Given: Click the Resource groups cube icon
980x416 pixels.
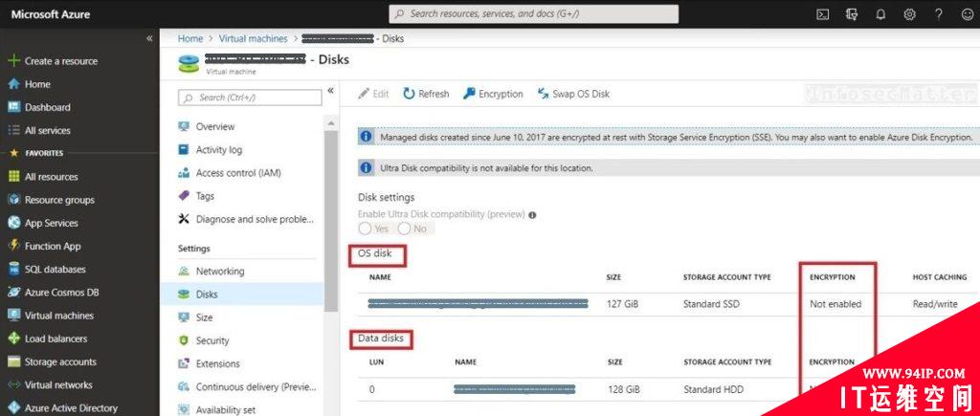Looking at the screenshot, I should point(13,200).
